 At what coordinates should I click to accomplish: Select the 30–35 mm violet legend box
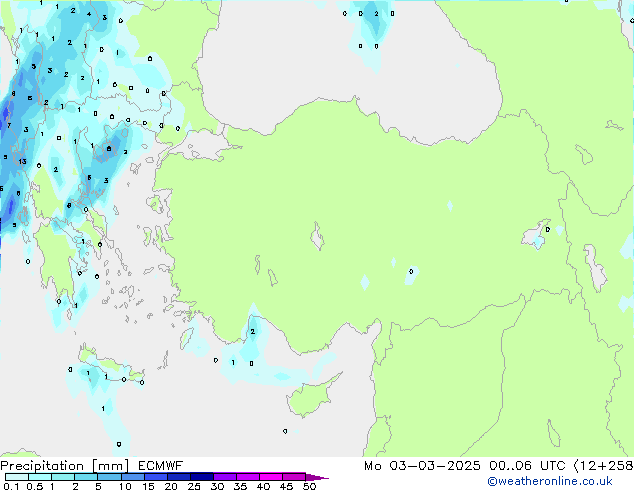225,477
